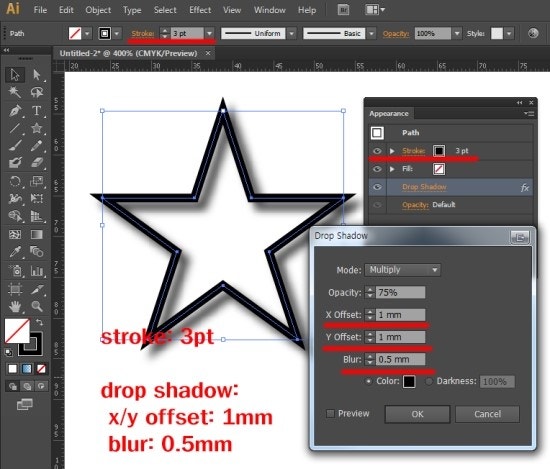Open the Basic brush definition dropdown
This screenshot has height=469, width=550.
(371, 33)
